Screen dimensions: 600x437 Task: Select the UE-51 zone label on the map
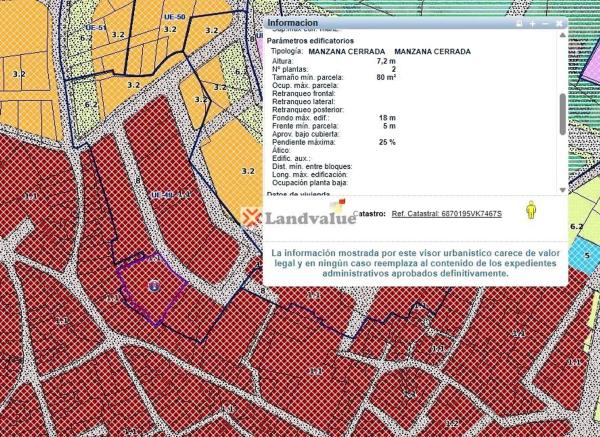click(x=97, y=29)
